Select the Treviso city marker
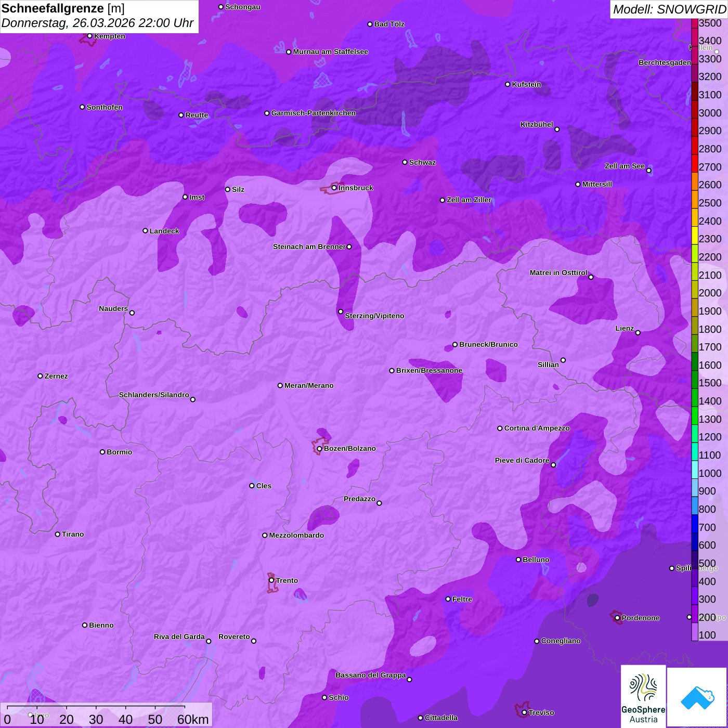728x728 pixels. pyautogui.click(x=524, y=712)
